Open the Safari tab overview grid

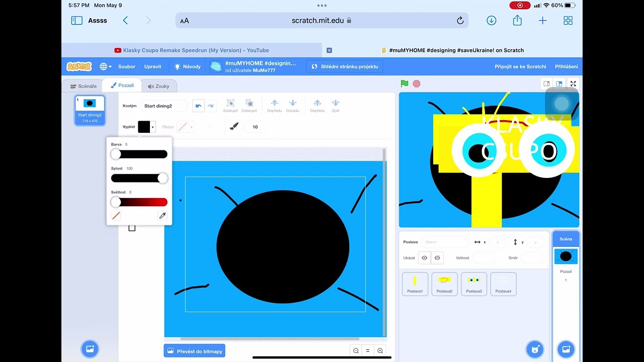pos(568,21)
